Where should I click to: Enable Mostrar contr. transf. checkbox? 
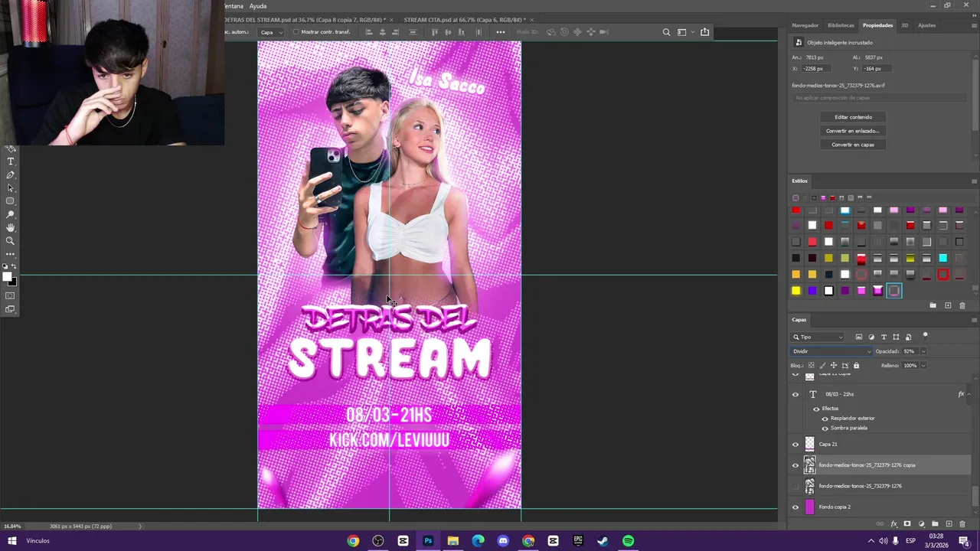(296, 32)
